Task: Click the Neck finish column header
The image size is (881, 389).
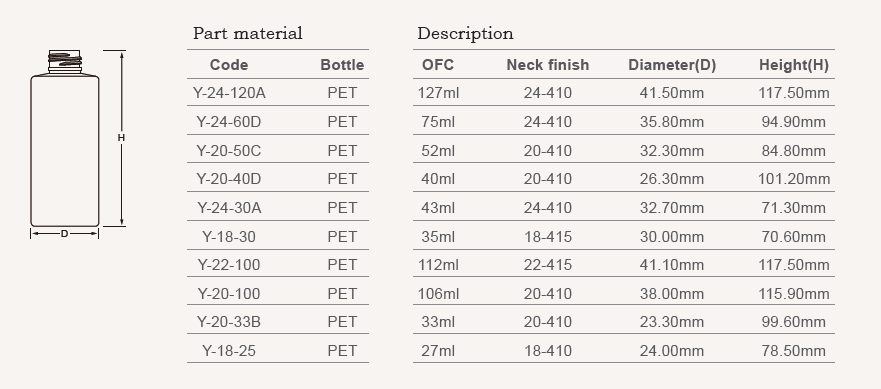Action: pos(548,65)
